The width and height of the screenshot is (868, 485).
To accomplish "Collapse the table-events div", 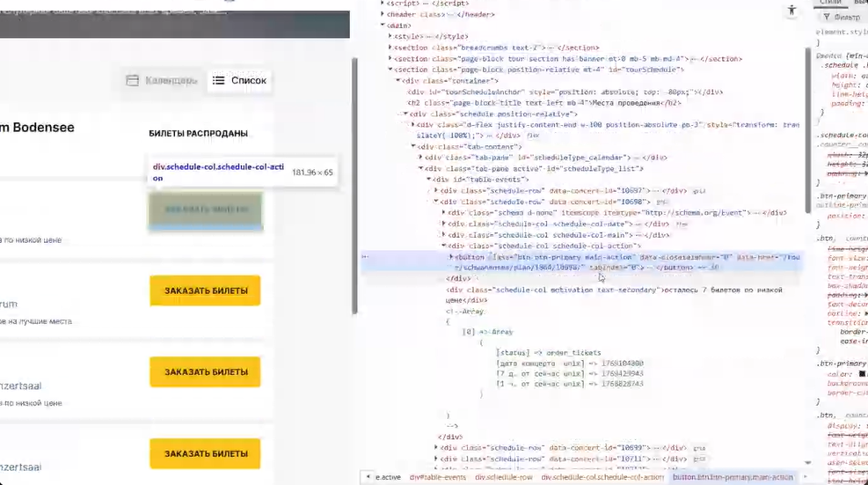I will [x=428, y=180].
